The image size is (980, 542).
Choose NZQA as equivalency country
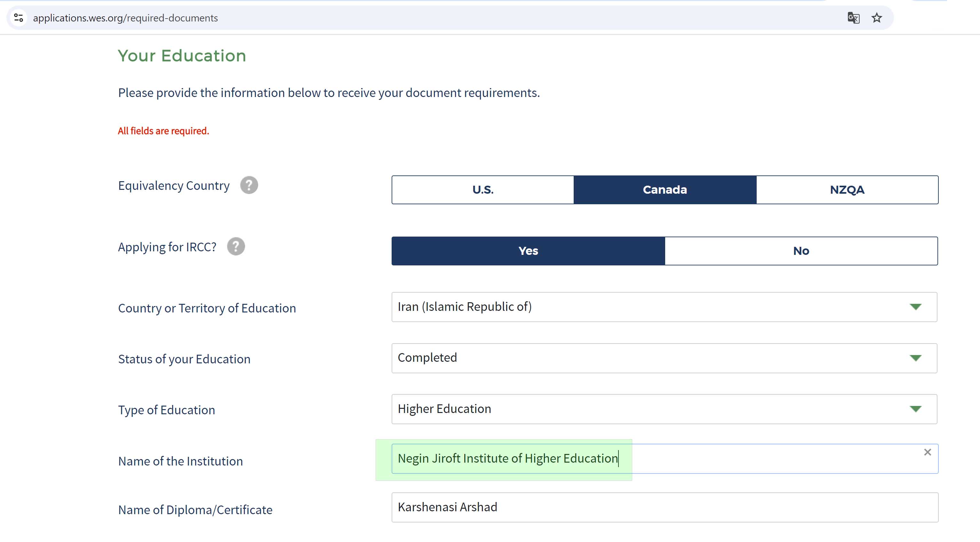point(847,190)
